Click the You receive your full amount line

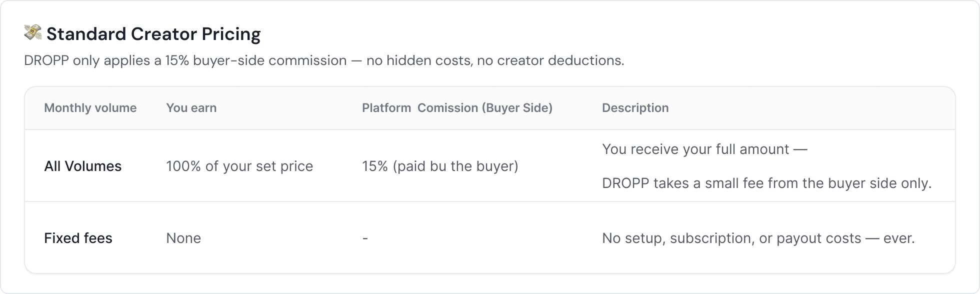click(x=704, y=149)
